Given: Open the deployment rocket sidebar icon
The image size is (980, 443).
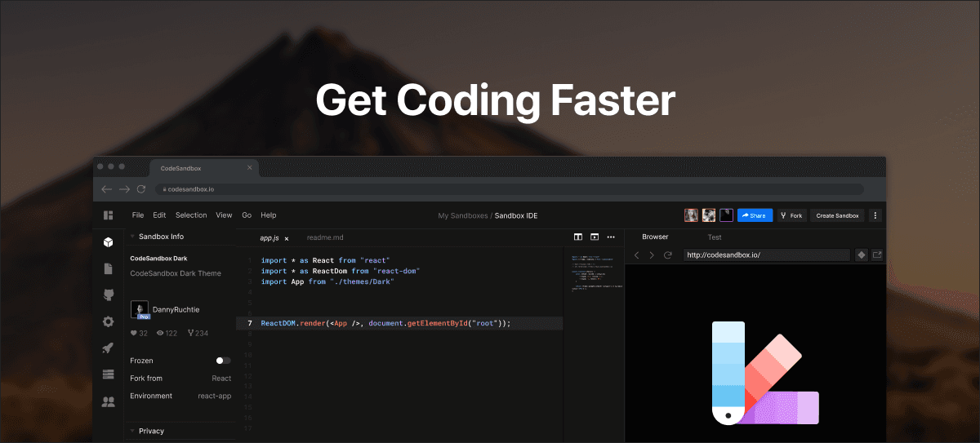Looking at the screenshot, I should pos(108,348).
